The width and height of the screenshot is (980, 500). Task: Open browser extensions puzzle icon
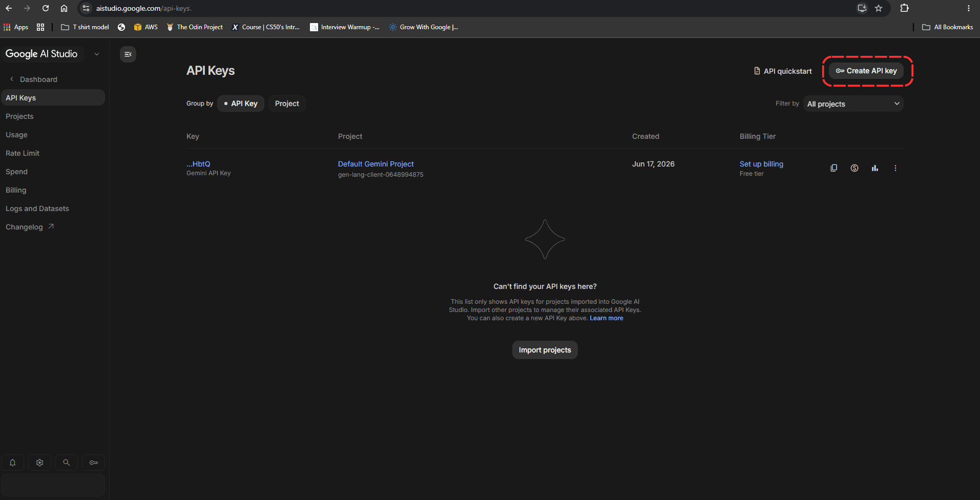[905, 8]
